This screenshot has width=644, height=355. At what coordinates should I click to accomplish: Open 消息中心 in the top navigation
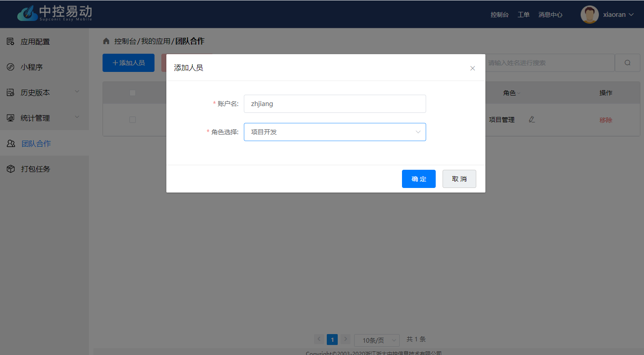click(x=550, y=15)
